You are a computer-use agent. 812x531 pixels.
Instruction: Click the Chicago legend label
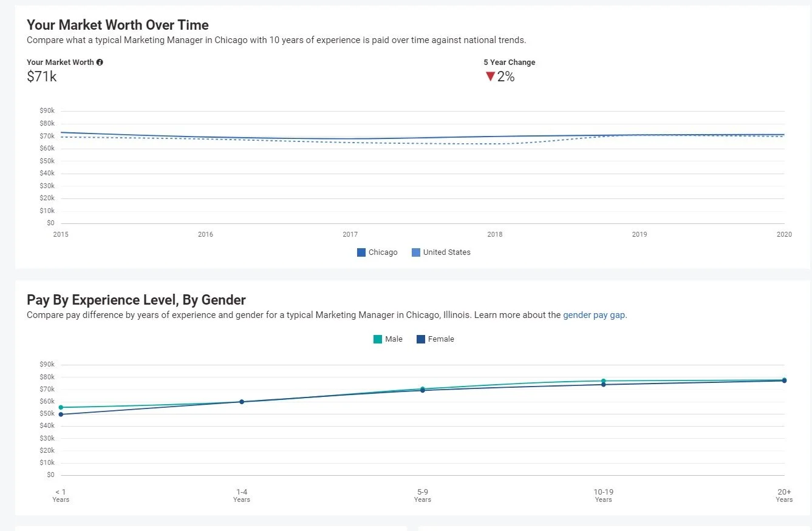tap(383, 252)
